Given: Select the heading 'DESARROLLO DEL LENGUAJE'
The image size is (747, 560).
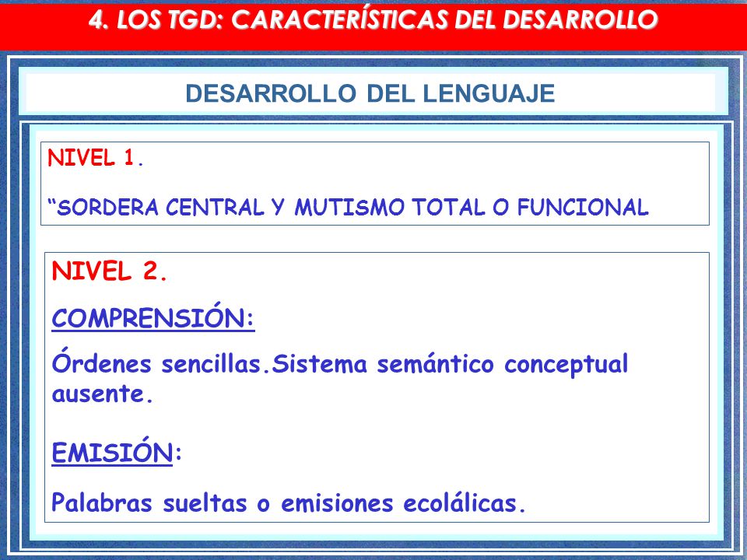Looking at the screenshot, I should click(x=370, y=93).
